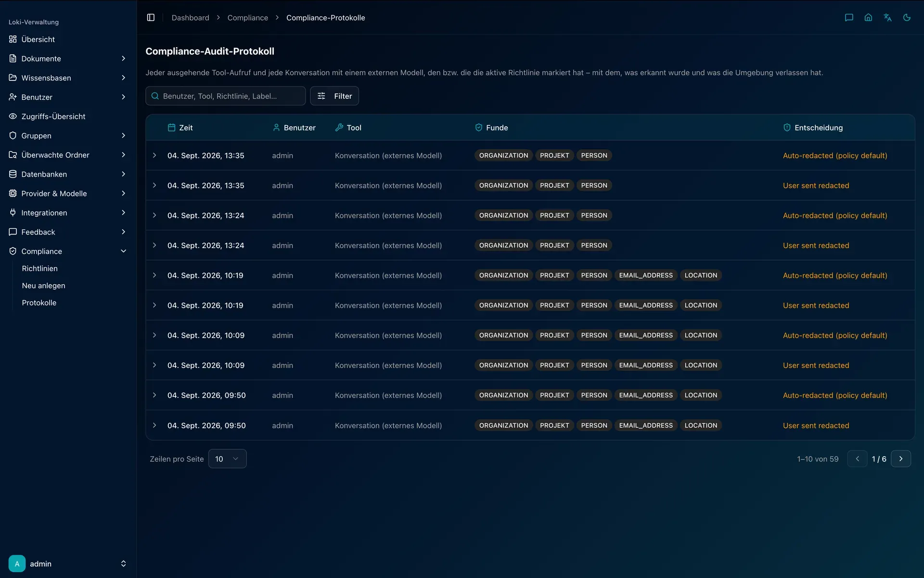
Task: Click first 13:35 row's Auto-redacted decision
Action: [x=835, y=155]
